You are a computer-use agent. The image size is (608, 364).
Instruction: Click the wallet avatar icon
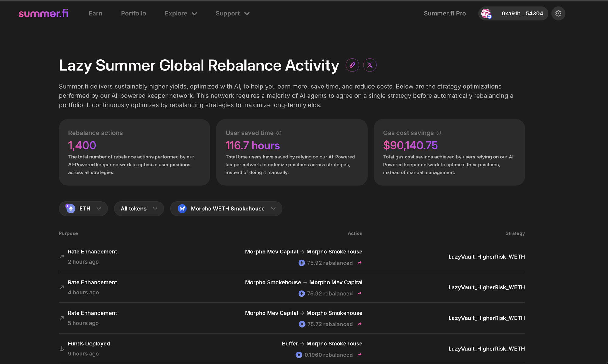(486, 14)
